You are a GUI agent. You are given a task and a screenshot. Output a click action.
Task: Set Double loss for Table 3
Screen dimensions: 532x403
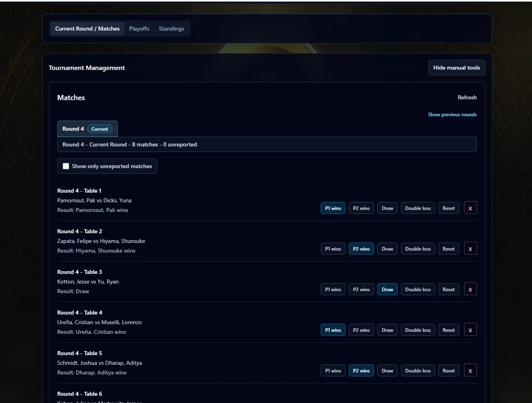click(x=418, y=289)
